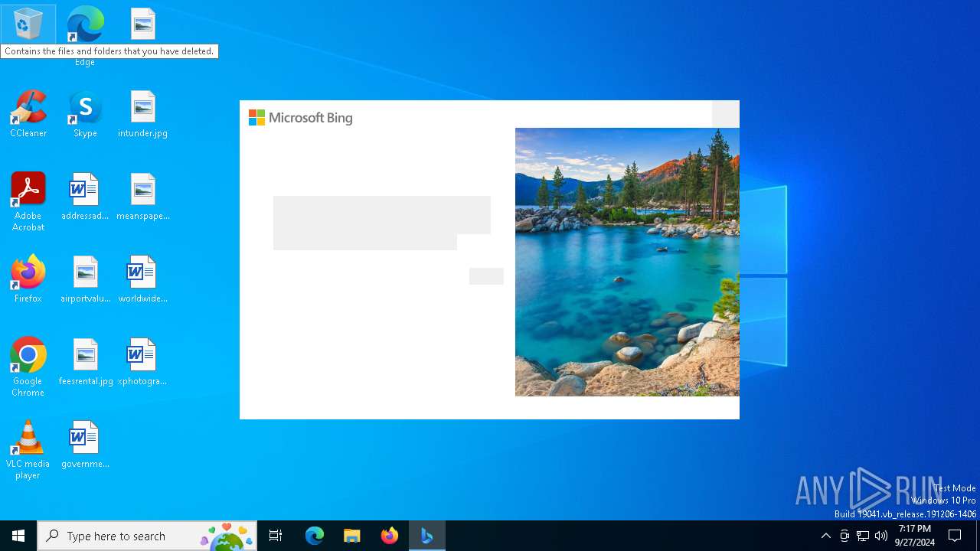Click the lake landscape image in the Bing window

point(627,262)
